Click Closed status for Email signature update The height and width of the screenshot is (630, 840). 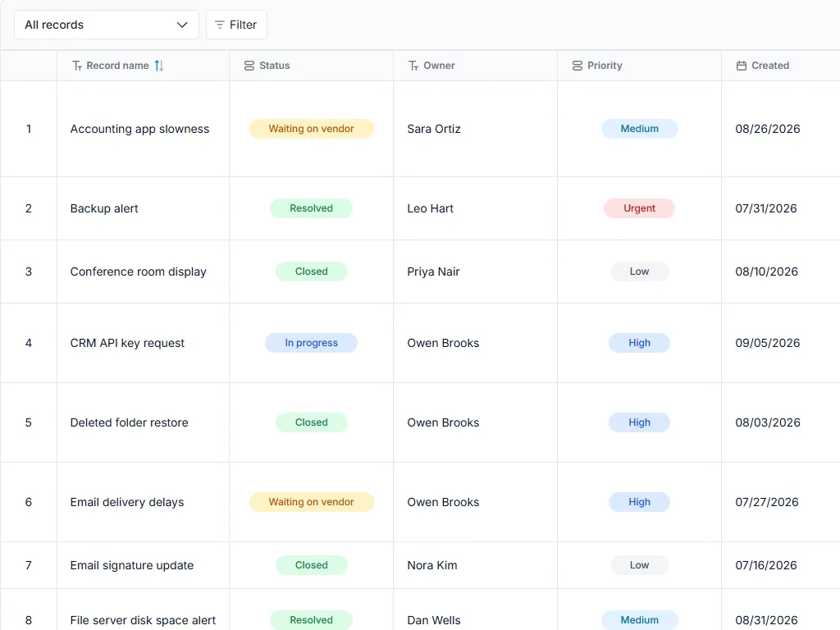[311, 565]
